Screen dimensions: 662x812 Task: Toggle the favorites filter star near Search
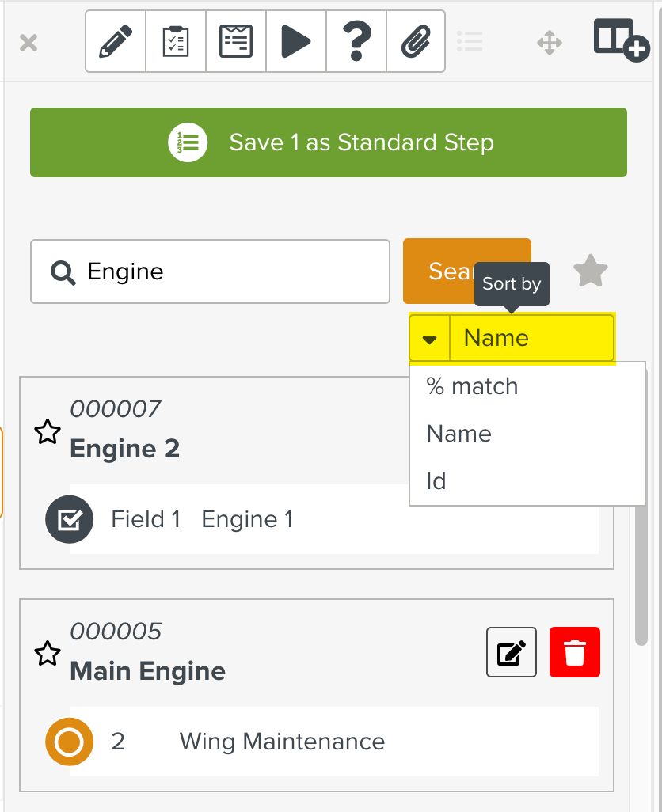point(590,271)
